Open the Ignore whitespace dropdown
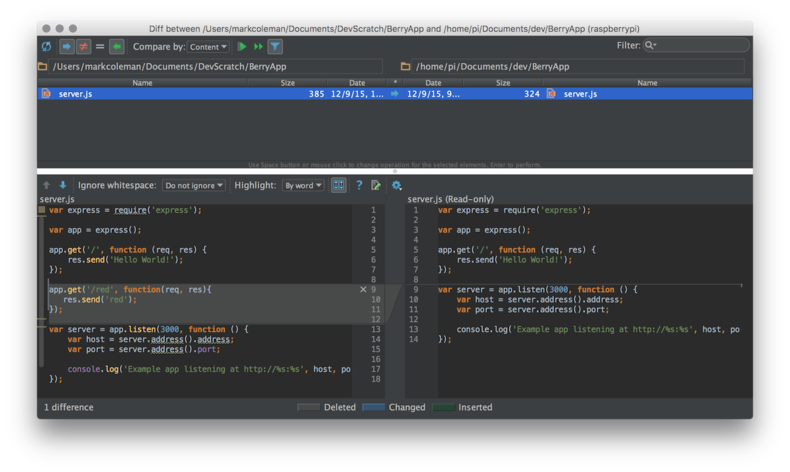Screen dimensions: 790x472 [x=194, y=185]
